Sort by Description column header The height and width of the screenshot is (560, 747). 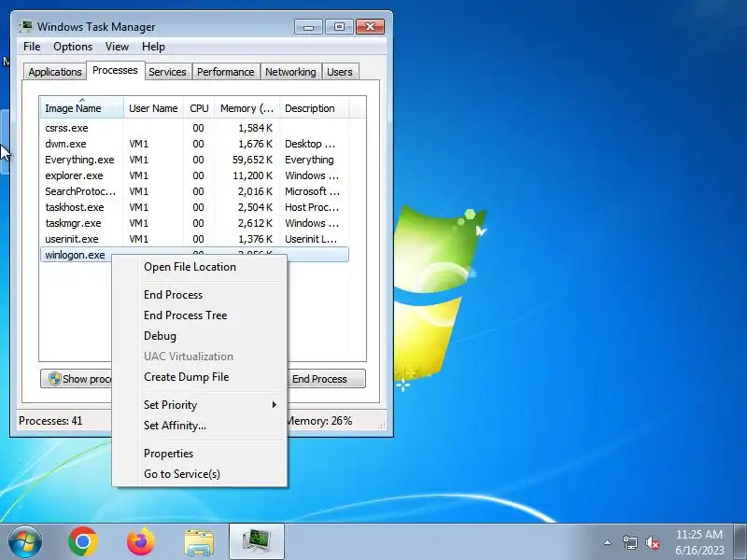click(315, 108)
